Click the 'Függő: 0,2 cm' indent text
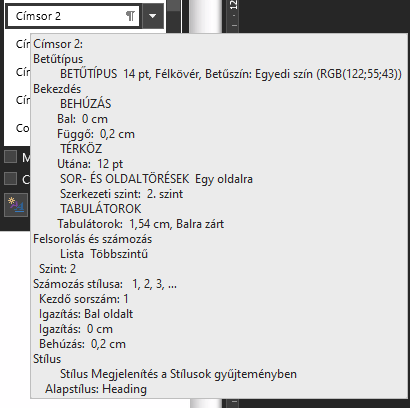The image size is (410, 408). tap(96, 134)
